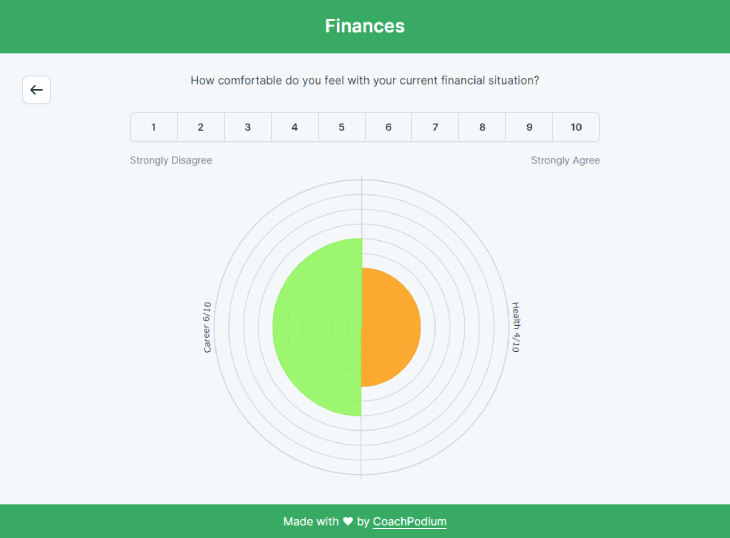Choose rating 3 for financial comfort
This screenshot has width=730, height=538.
[x=248, y=127]
